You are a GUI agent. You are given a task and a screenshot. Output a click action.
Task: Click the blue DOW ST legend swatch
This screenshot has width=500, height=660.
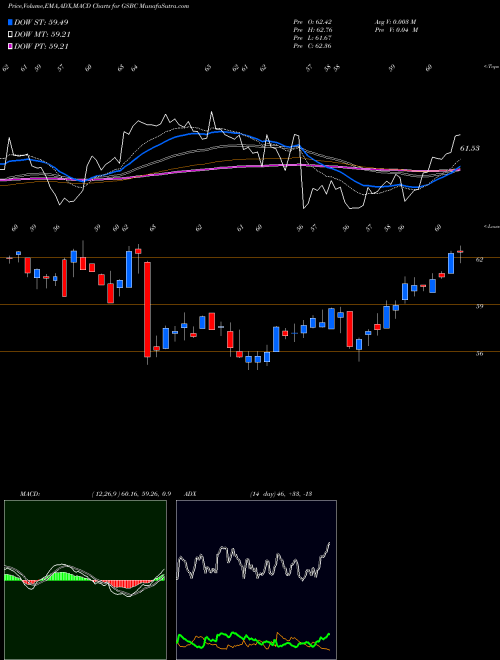point(10,22)
